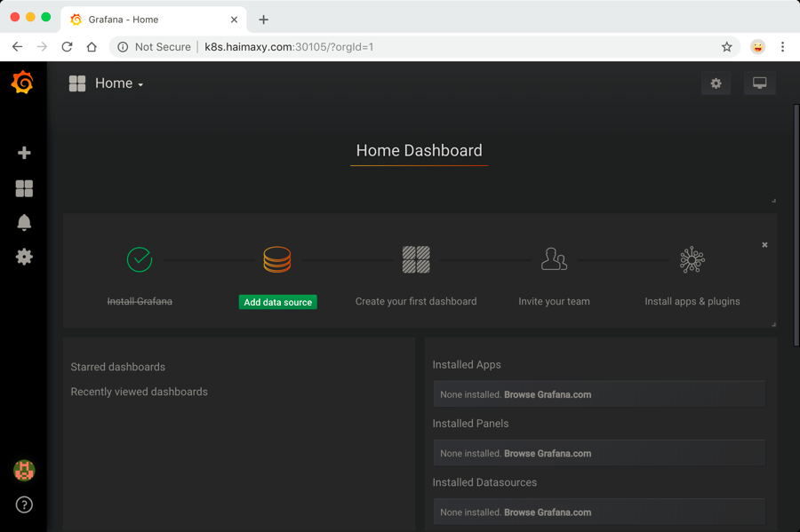Click the Installed Datasources heading
The image size is (800, 532).
484,482
